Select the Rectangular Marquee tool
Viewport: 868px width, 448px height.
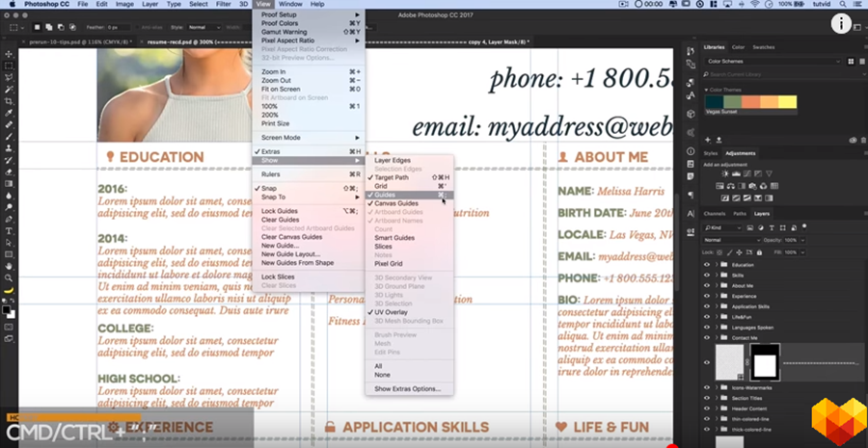(9, 65)
